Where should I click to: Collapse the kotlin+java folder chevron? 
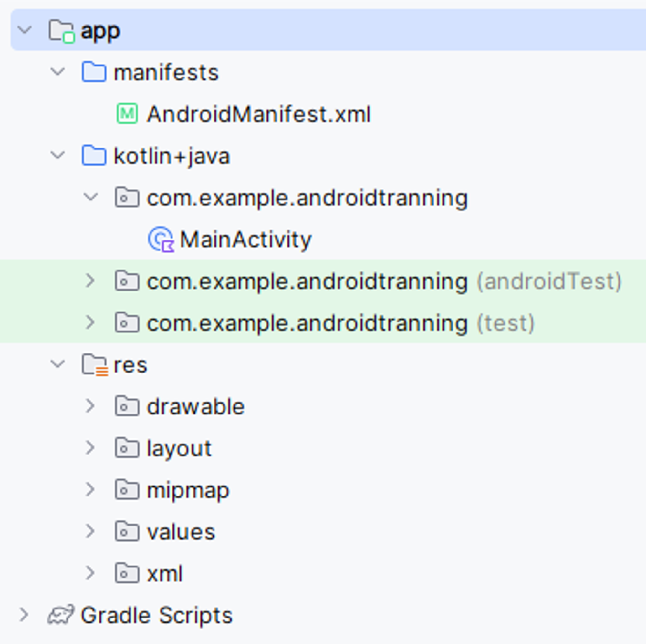coord(57,155)
